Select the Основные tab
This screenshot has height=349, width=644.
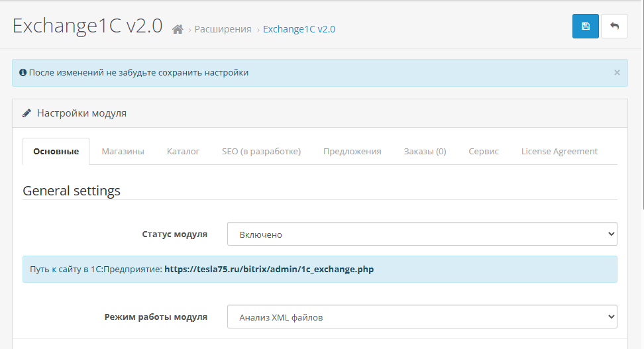coord(56,152)
